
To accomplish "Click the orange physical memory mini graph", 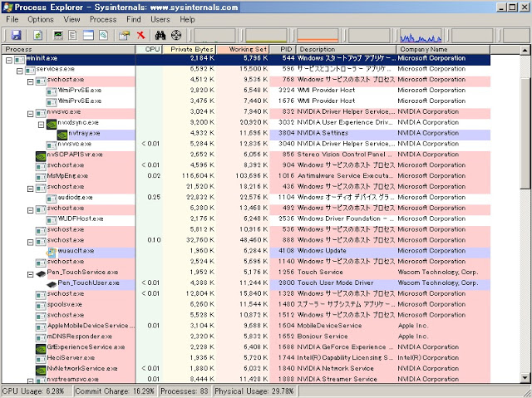I will coord(318,35).
